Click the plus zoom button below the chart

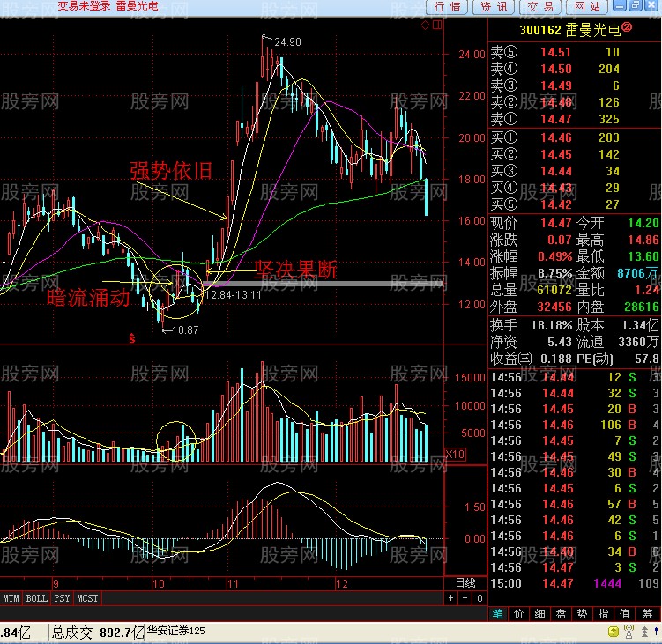point(451,598)
